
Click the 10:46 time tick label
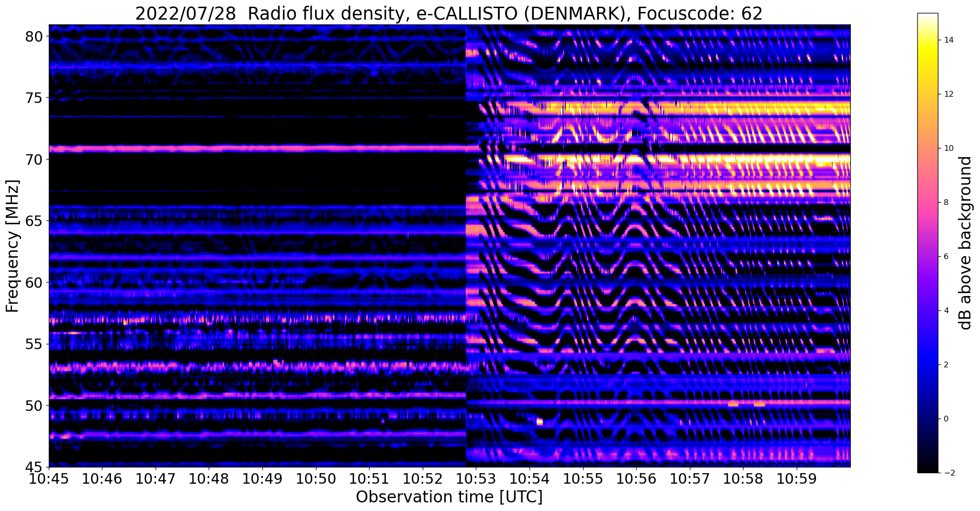102,478
